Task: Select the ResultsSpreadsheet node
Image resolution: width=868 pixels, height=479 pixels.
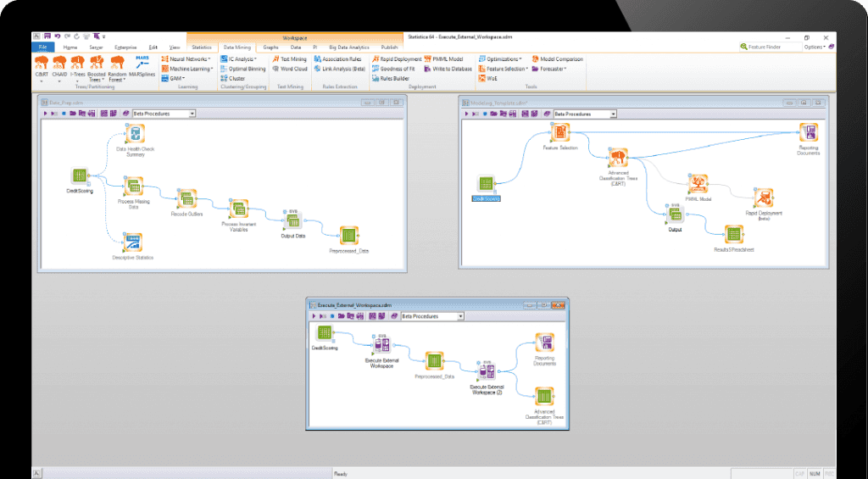Action: (734, 234)
